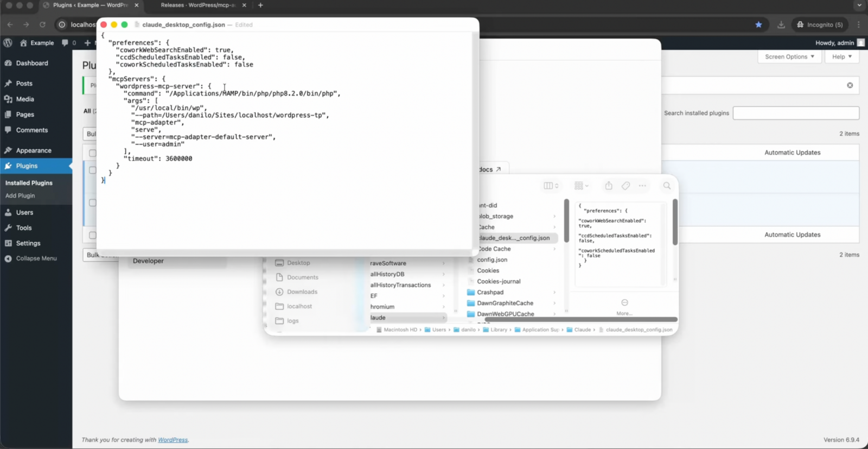This screenshot has height=449, width=868.
Task: Tick the first plugin row checkbox
Action: coord(92,170)
